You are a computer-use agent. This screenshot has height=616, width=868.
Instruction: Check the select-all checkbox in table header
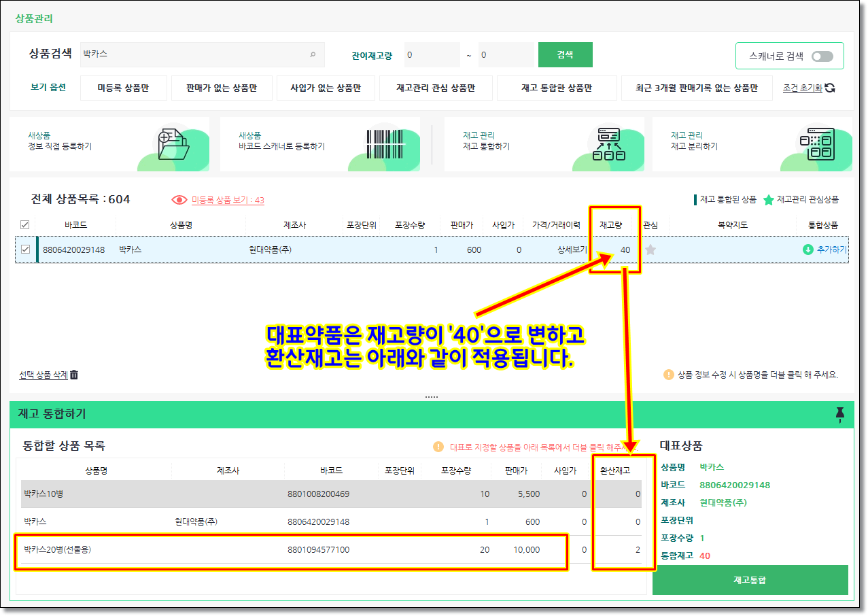pos(25,225)
